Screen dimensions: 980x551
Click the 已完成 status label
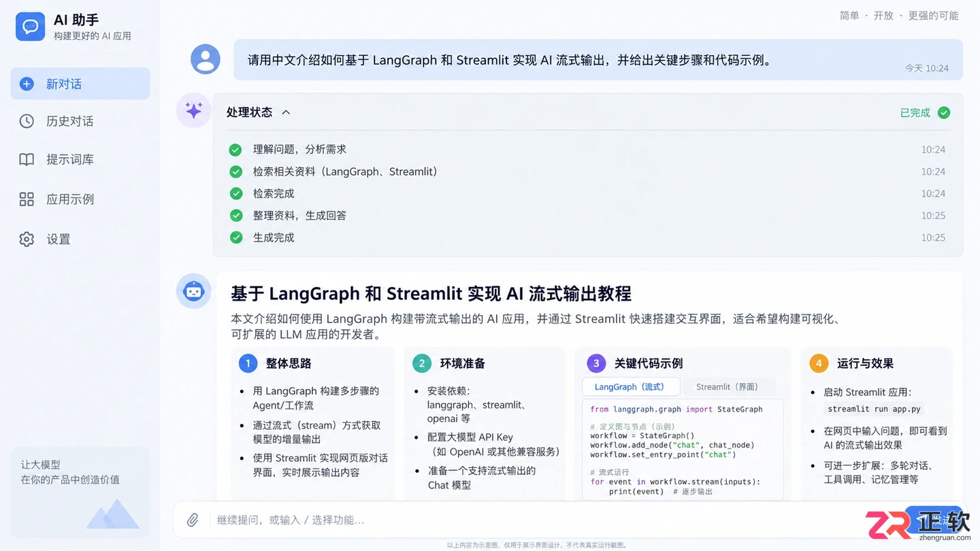(x=915, y=113)
